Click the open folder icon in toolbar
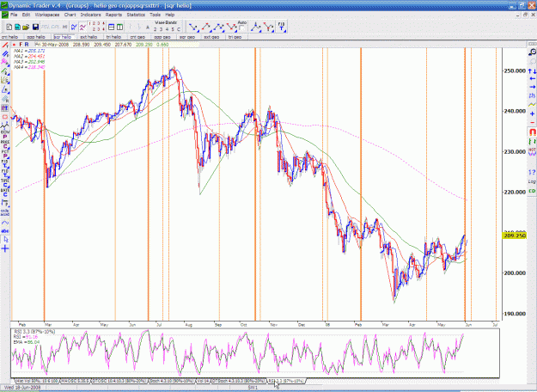537x392 pixels. pyautogui.click(x=26, y=27)
